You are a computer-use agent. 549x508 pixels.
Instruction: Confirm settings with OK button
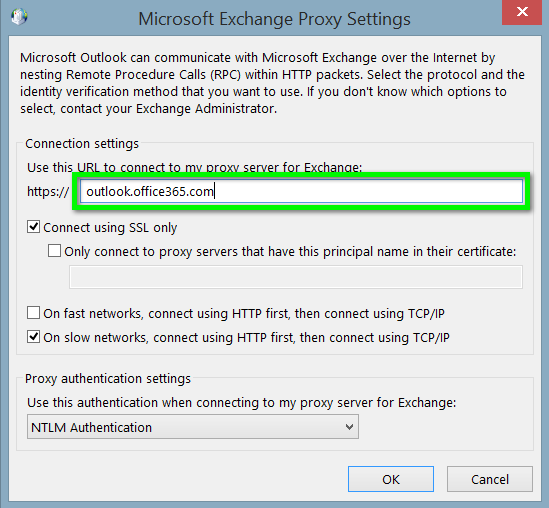pyautogui.click(x=391, y=479)
